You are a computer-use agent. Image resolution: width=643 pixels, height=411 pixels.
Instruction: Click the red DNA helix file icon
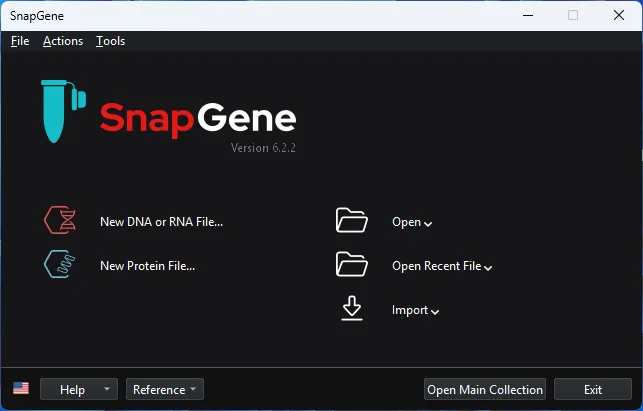60,220
